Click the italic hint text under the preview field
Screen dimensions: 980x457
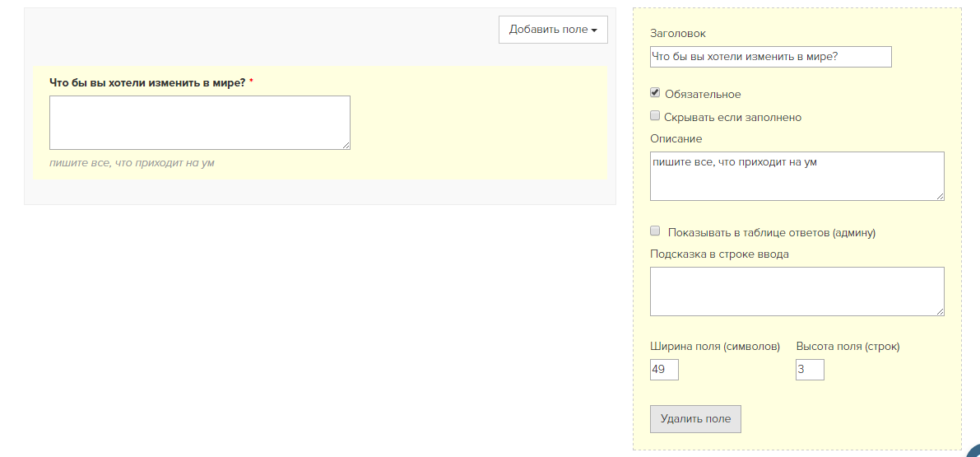point(136,163)
